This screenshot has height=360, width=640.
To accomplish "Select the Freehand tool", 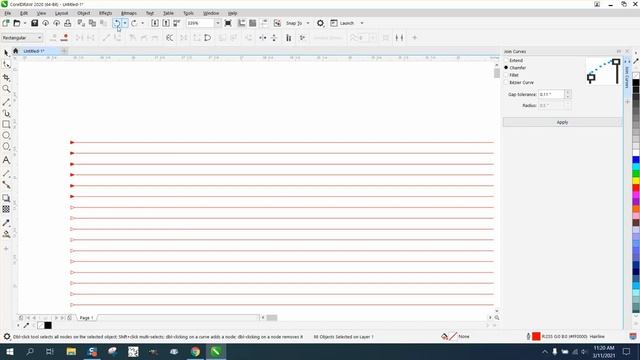I will point(6,102).
